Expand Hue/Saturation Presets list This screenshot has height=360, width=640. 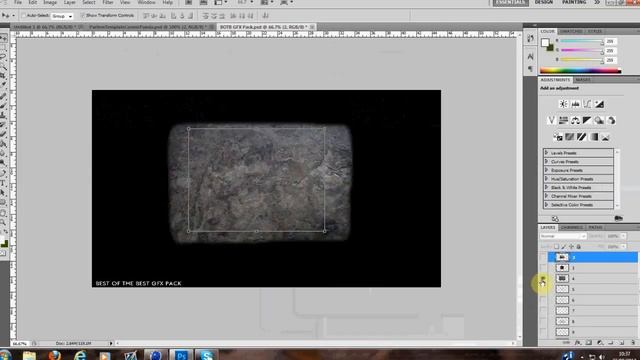(547, 179)
